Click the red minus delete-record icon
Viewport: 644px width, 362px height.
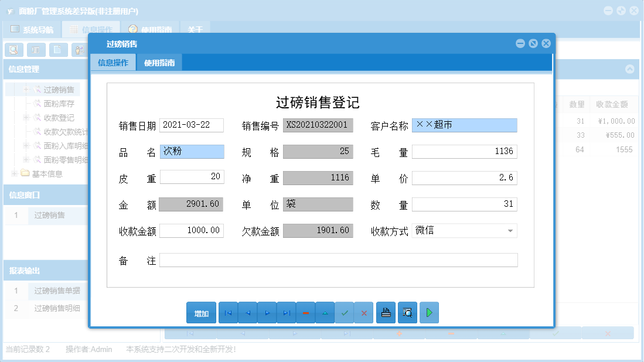tap(305, 312)
